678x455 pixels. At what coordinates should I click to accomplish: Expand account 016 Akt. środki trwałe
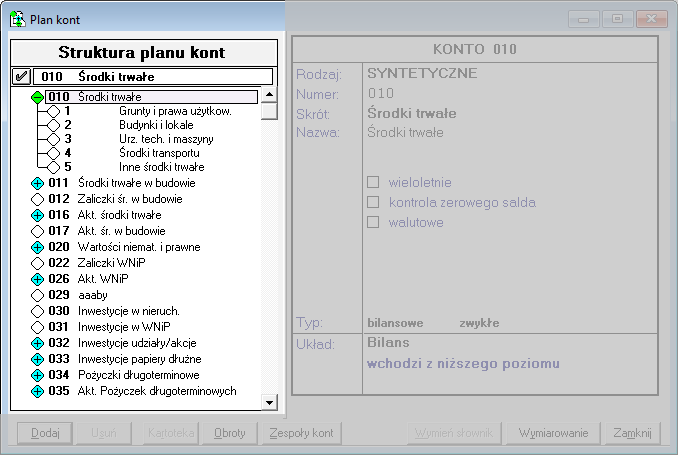[x=37, y=215]
